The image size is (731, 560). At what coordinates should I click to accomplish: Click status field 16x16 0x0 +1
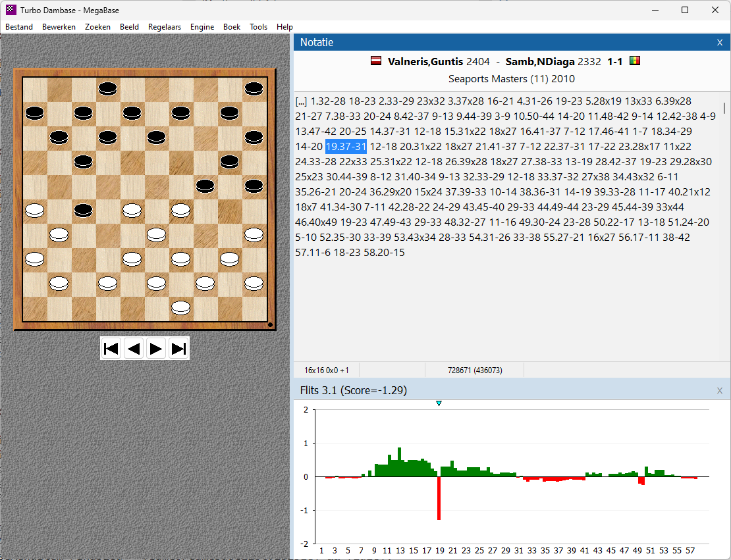327,370
